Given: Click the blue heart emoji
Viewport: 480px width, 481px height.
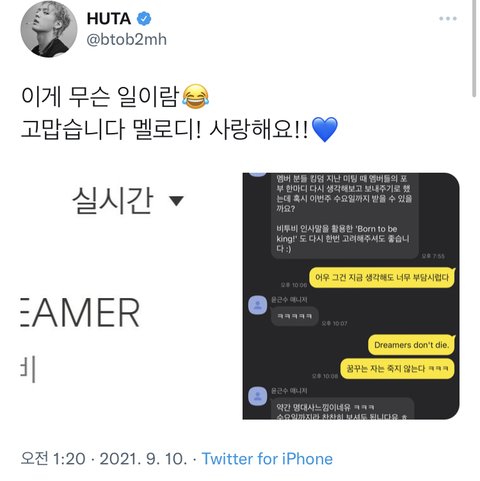Looking at the screenshot, I should [325, 129].
